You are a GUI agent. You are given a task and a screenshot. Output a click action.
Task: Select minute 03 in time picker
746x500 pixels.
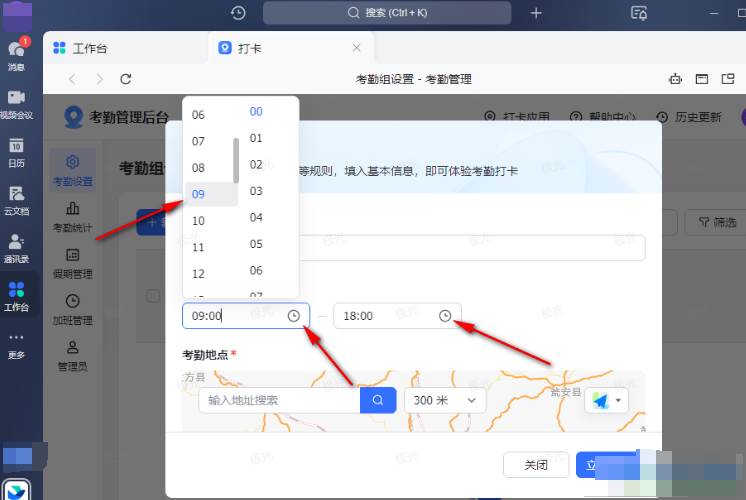click(x=256, y=191)
